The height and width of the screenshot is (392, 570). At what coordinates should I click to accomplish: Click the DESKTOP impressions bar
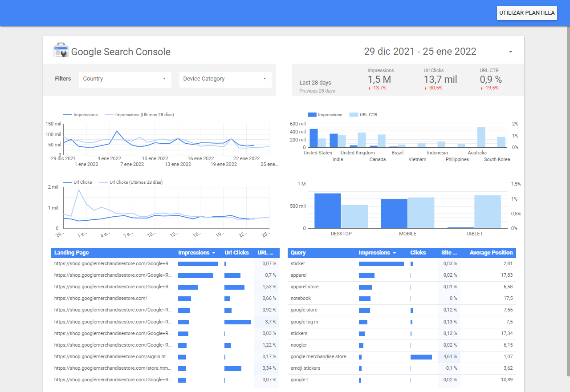tap(328, 211)
